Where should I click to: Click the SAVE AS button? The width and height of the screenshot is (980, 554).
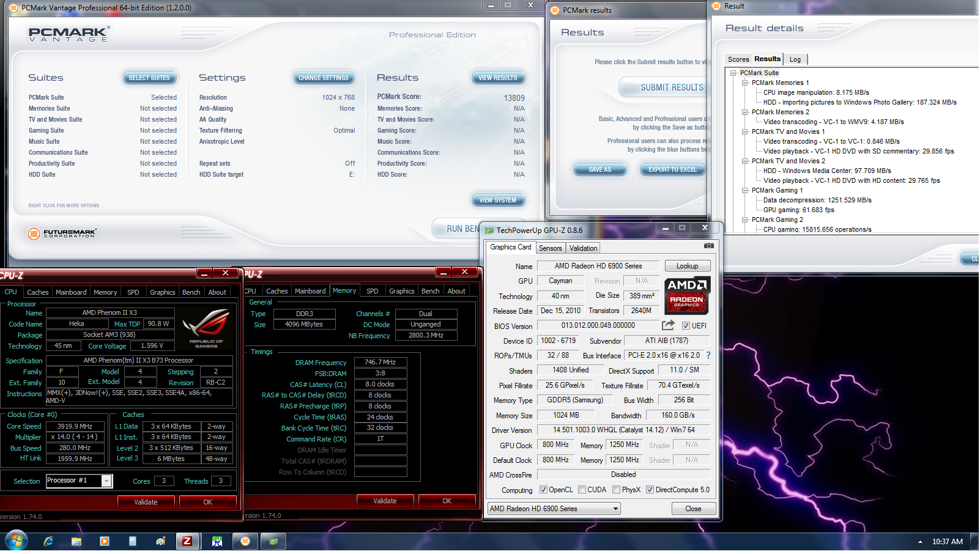coord(600,169)
